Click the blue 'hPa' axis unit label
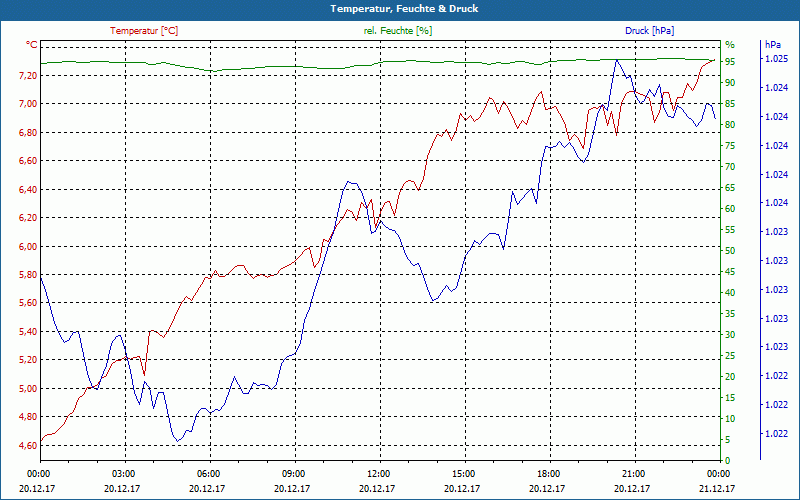This screenshot has width=800, height=500. (773, 45)
